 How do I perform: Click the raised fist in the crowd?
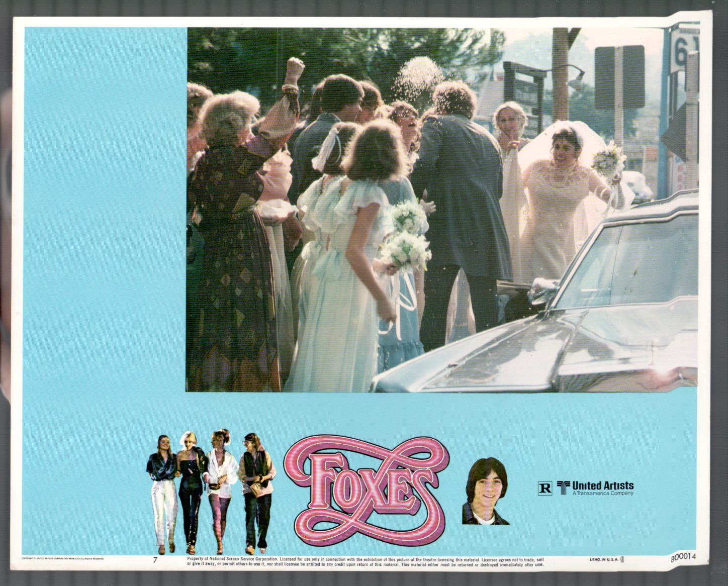(295, 68)
